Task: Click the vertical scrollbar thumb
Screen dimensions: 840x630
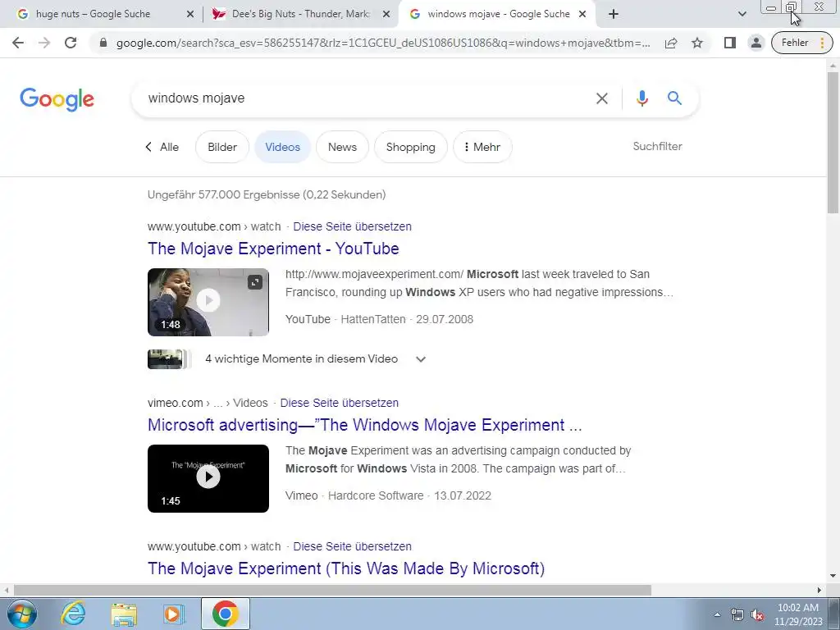Action: [833, 142]
